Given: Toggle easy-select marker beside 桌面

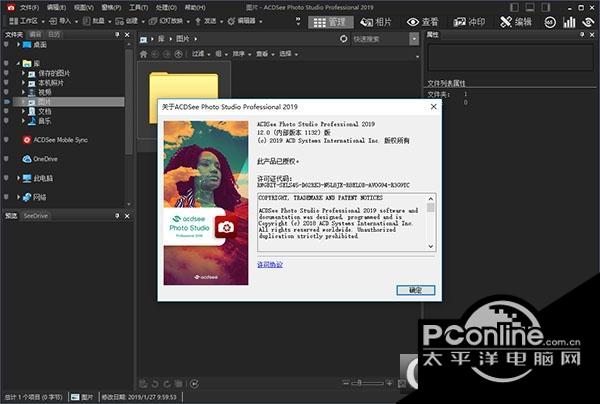Looking at the screenshot, I should pyautogui.click(x=6, y=45).
